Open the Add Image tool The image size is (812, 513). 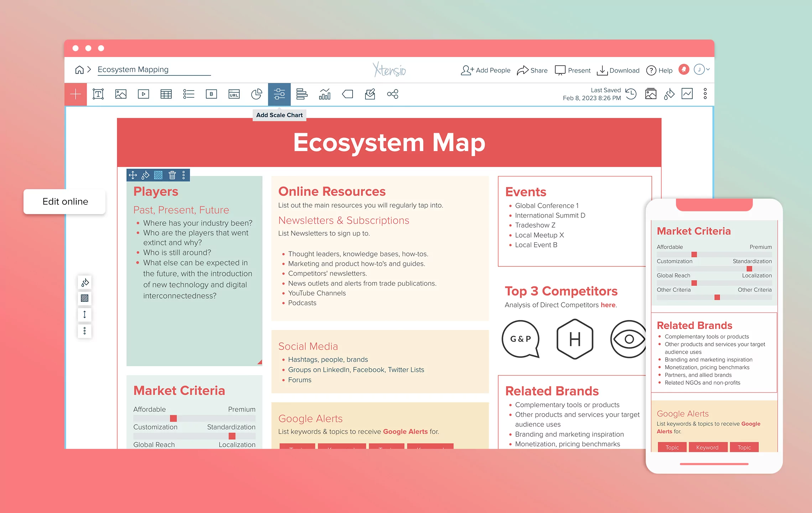pyautogui.click(x=121, y=94)
